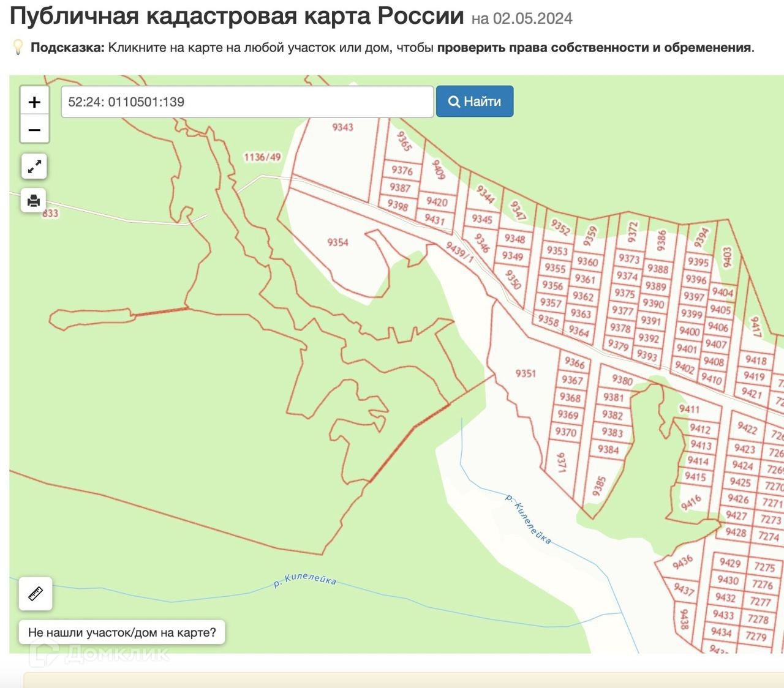Select parcel 9391 on the map
This screenshot has width=784, height=688.
(x=650, y=320)
